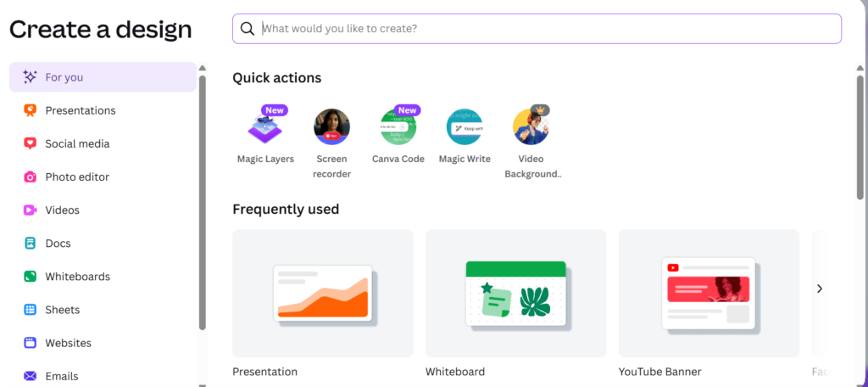The height and width of the screenshot is (387, 868).
Task: Click the Videos play icon
Action: click(30, 210)
